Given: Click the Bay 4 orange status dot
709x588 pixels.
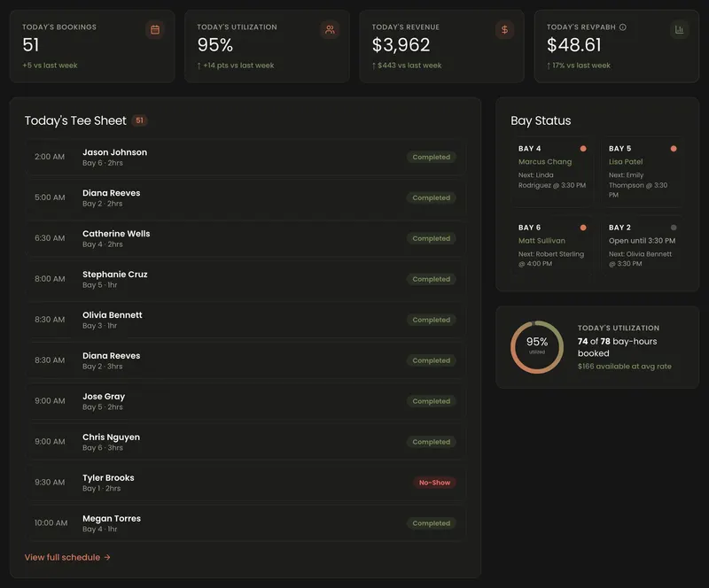Looking at the screenshot, I should tap(583, 149).
